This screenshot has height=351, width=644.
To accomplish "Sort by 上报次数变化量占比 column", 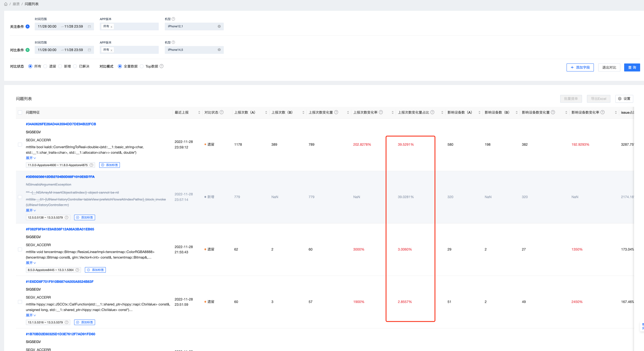I will pyautogui.click(x=442, y=113).
